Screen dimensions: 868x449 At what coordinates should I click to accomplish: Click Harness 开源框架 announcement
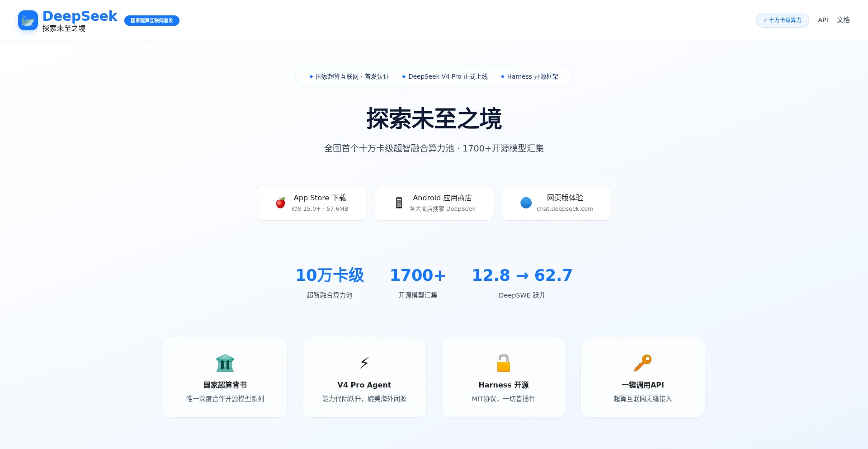point(529,76)
